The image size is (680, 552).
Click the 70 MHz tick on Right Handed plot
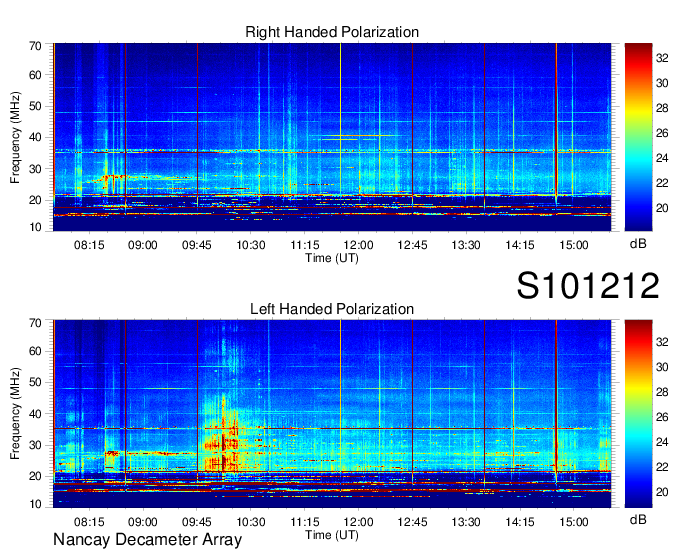[x=35, y=46]
